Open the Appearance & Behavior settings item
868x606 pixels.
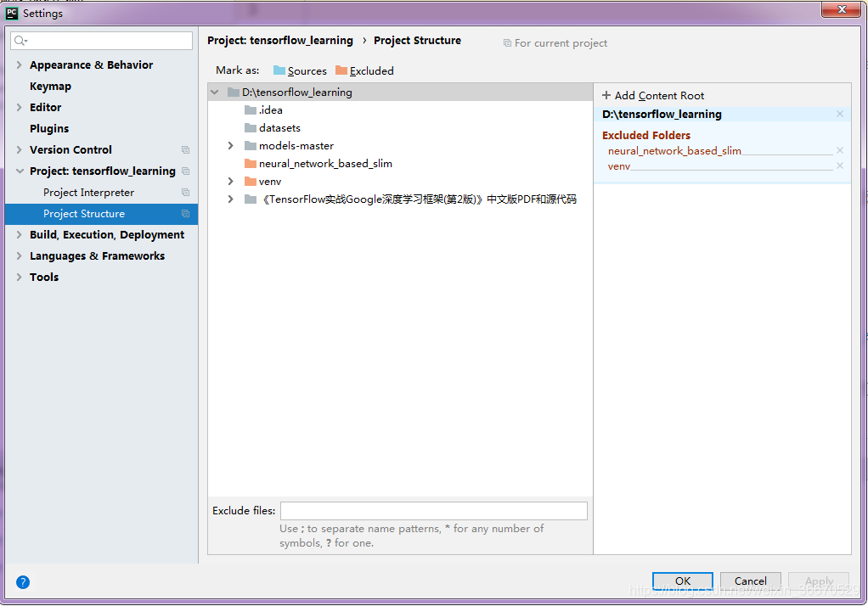tap(92, 65)
